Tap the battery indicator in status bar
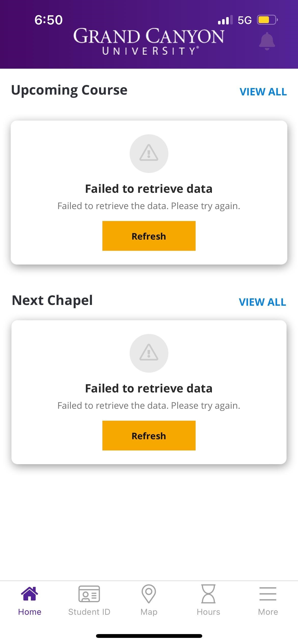 [267, 20]
